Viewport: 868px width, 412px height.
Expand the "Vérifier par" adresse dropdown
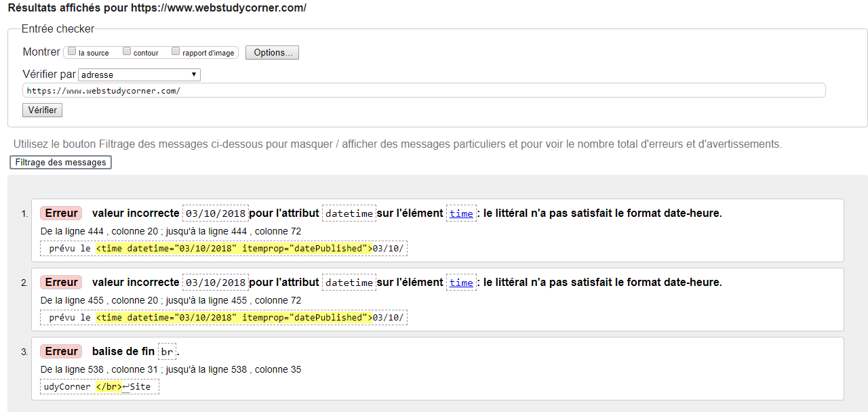click(140, 75)
